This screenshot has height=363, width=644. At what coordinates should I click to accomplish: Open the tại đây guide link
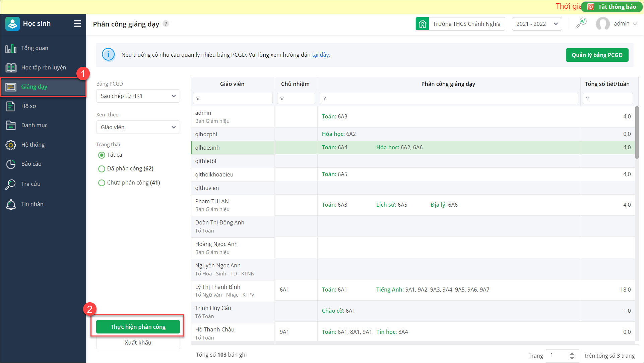[x=321, y=55]
